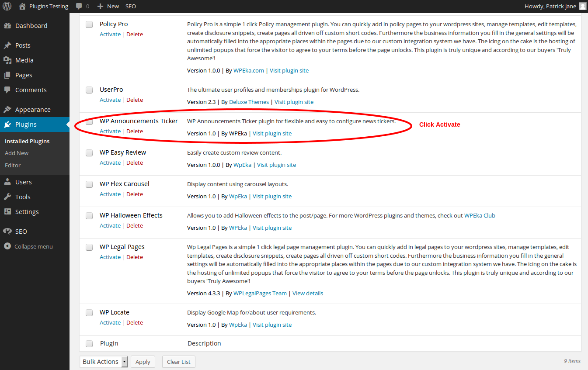This screenshot has width=588, height=370.
Task: Click View details for WP Legal Pages
Action: 308,293
